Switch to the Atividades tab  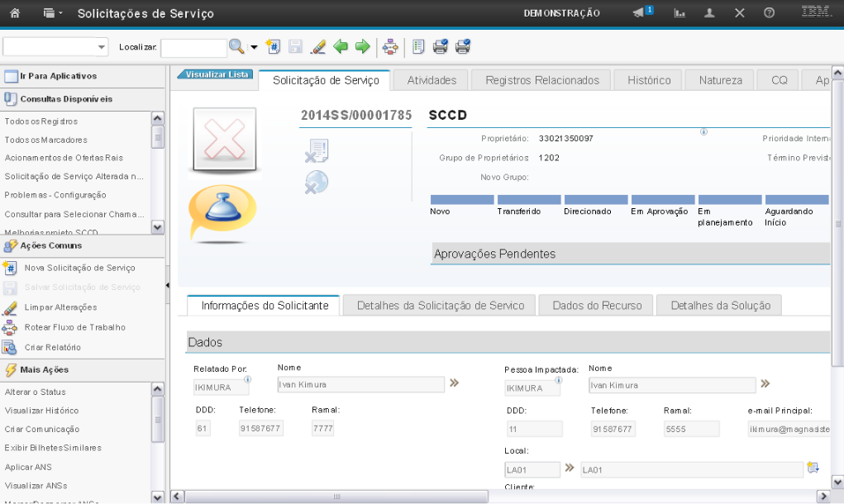[432, 80]
